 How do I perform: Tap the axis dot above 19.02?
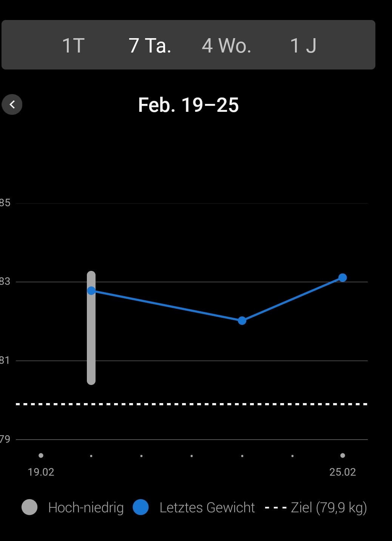click(41, 456)
